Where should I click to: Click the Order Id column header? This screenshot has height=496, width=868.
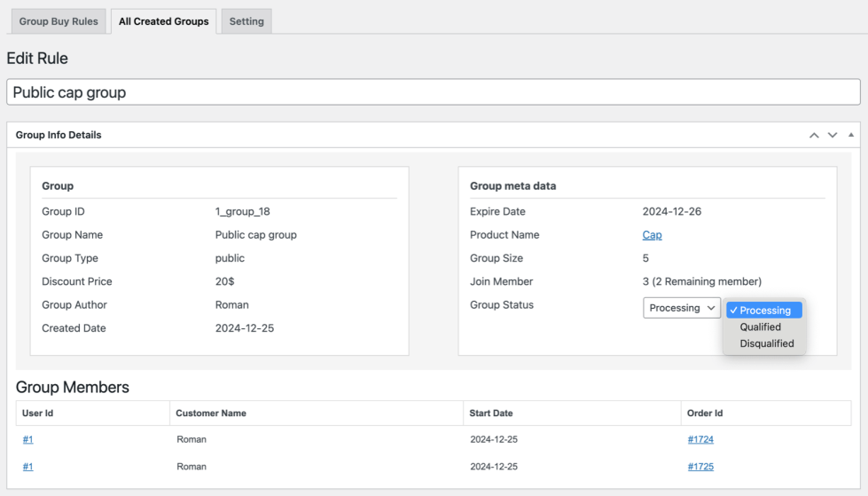[x=705, y=413]
